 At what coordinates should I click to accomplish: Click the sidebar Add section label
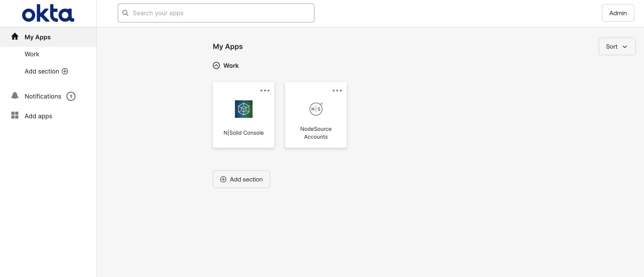(42, 71)
